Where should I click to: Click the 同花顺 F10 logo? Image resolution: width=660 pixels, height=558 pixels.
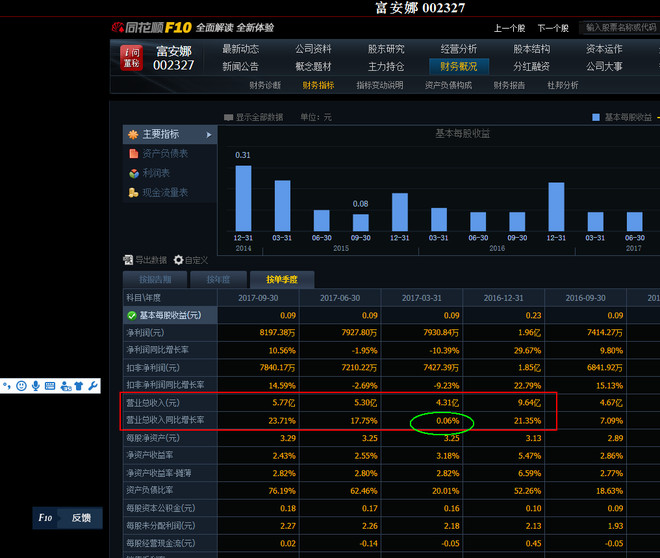152,28
